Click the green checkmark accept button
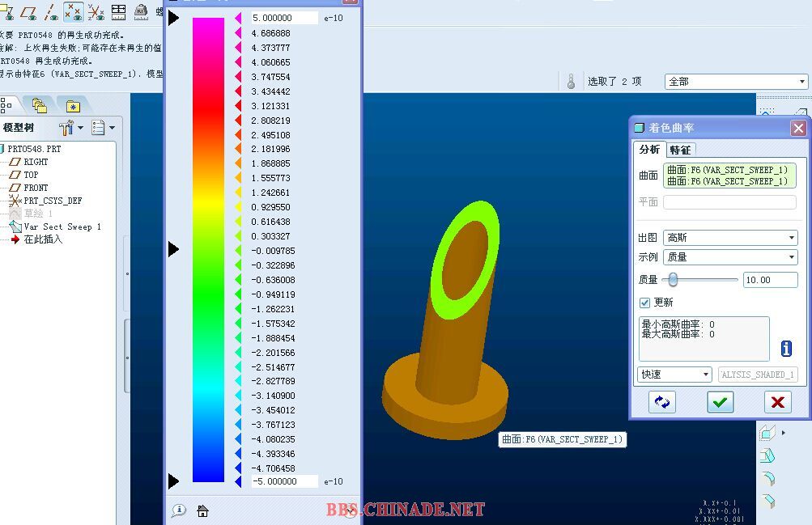The width and height of the screenshot is (812, 525). pos(720,402)
